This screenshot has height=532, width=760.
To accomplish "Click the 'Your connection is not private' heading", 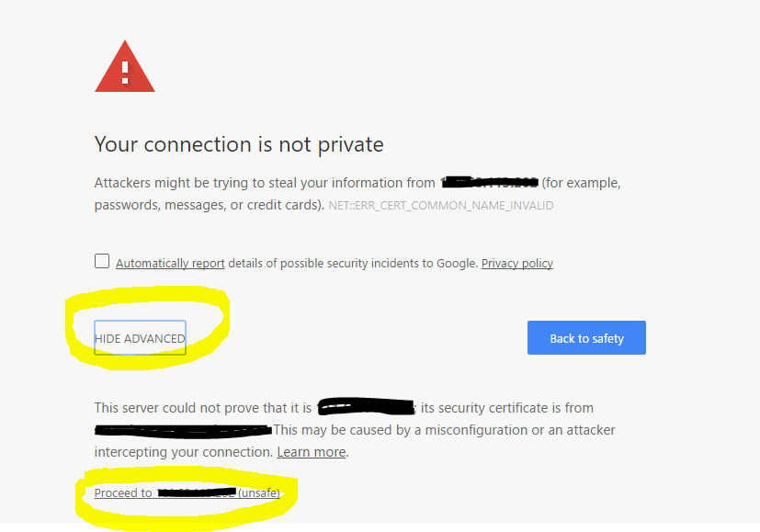I will coord(239,144).
